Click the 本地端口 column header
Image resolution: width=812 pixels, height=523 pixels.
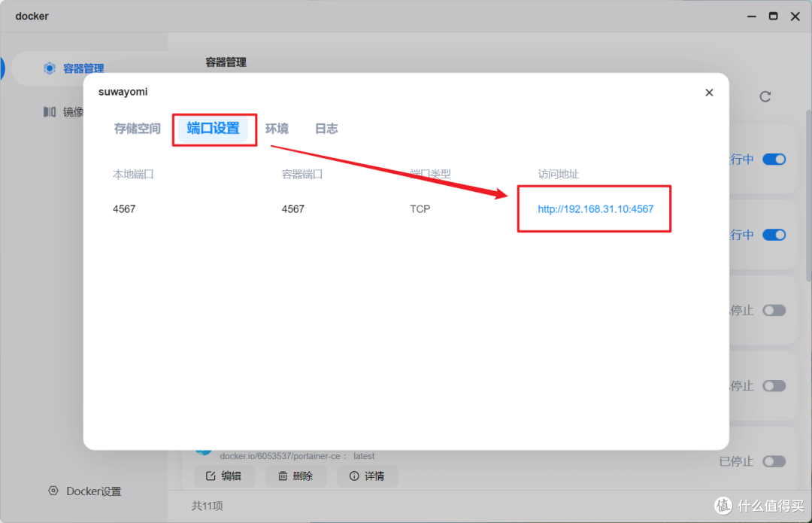[x=133, y=174]
